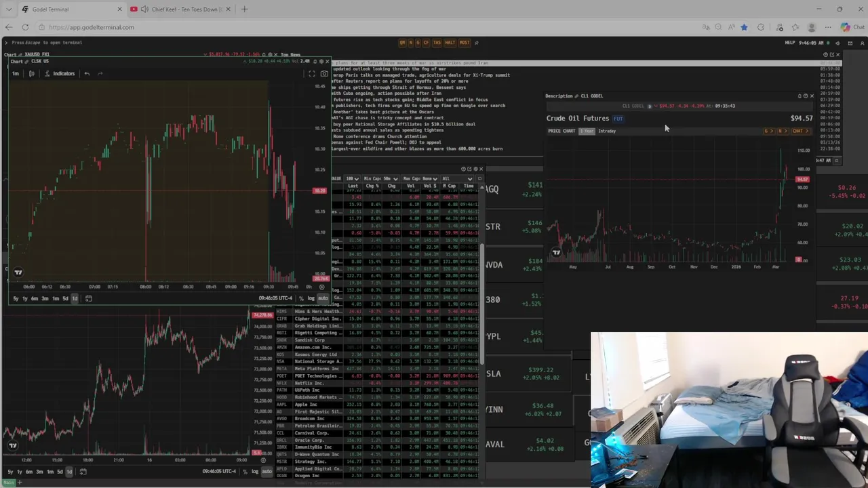Open chart type selector on CLSK chart
The image size is (868, 488).
[x=31, y=73]
